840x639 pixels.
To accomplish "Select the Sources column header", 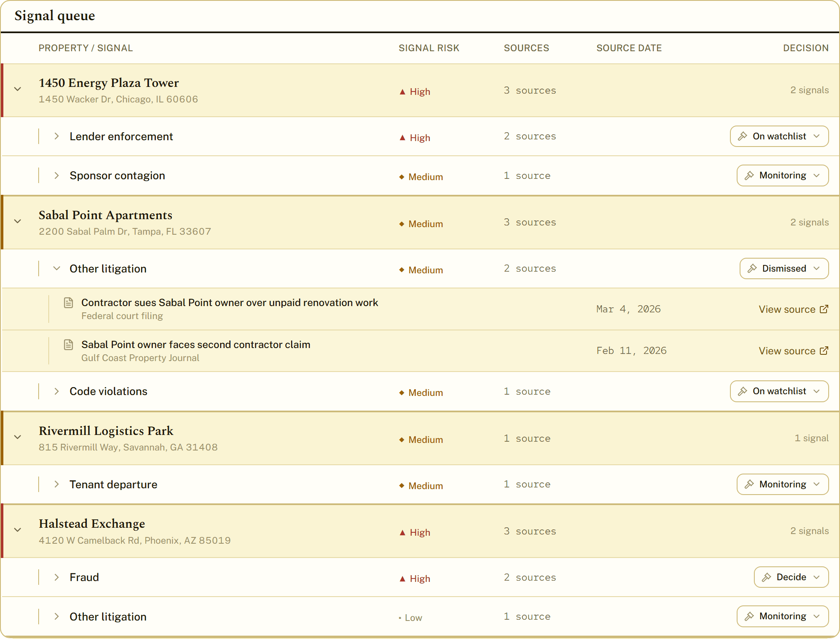I will click(x=526, y=48).
